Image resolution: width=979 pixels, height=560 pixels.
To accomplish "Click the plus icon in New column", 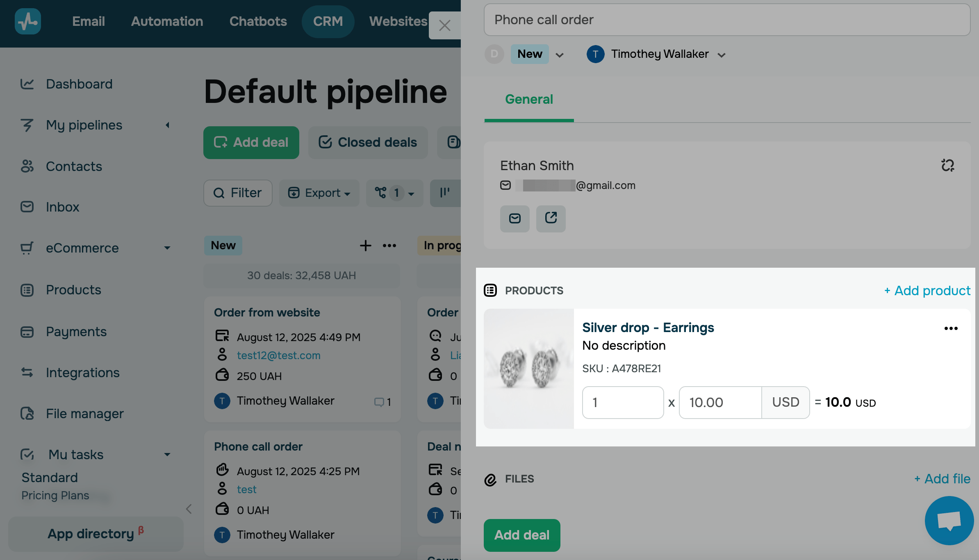I will (365, 246).
